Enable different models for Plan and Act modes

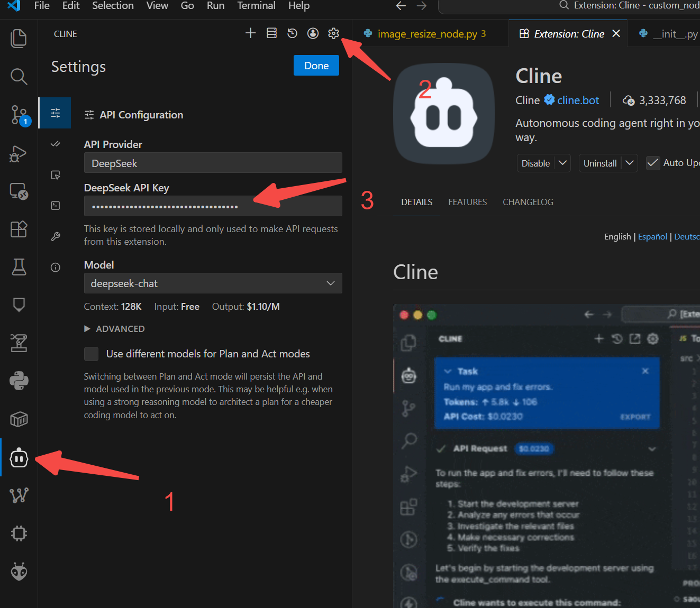pyautogui.click(x=91, y=354)
